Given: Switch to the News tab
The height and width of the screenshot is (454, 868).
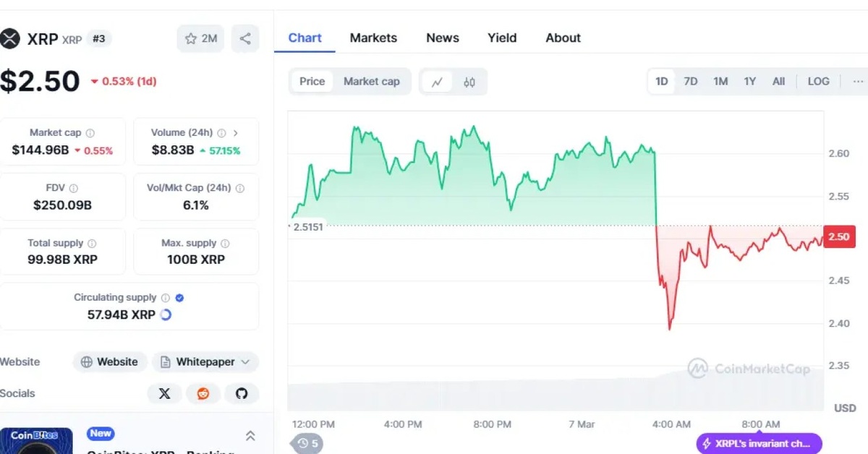Looking at the screenshot, I should 443,38.
